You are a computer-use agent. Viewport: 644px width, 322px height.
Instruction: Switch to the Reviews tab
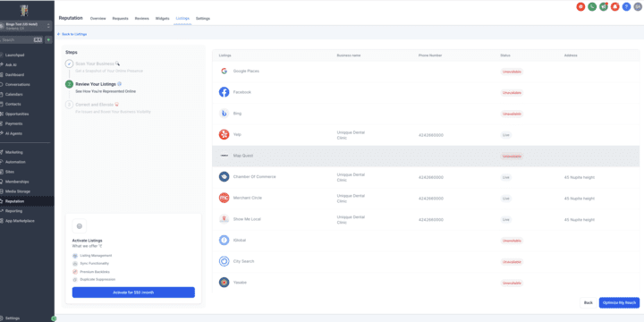point(141,19)
